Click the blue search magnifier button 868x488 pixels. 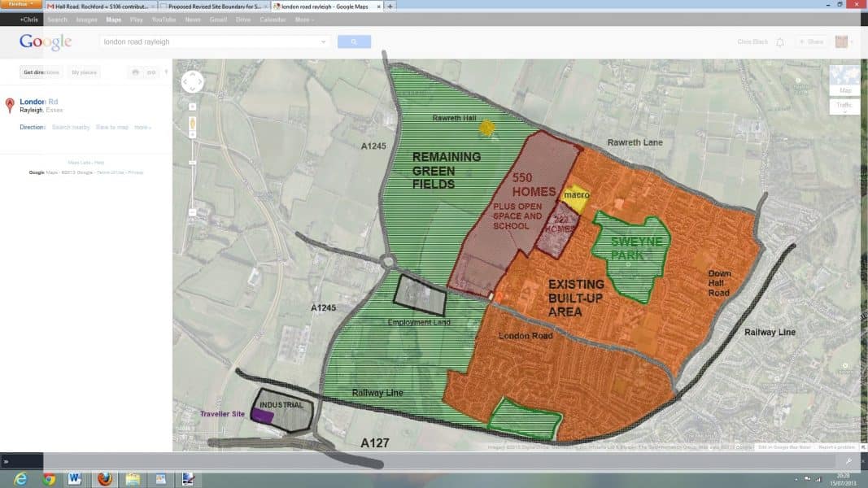(354, 41)
